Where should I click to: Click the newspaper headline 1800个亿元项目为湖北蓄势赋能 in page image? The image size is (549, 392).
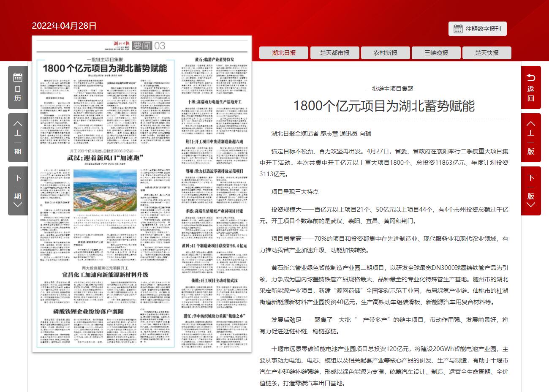105,68
